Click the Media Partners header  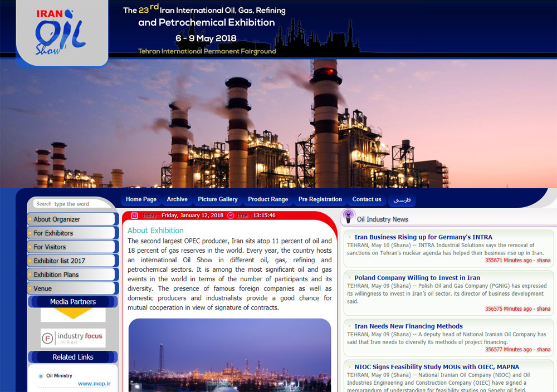pos(73,301)
